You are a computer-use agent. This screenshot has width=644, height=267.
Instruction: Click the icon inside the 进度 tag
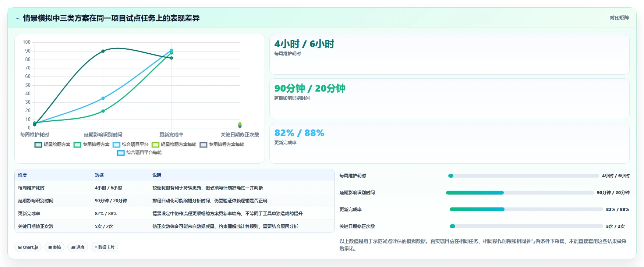pos(73,248)
